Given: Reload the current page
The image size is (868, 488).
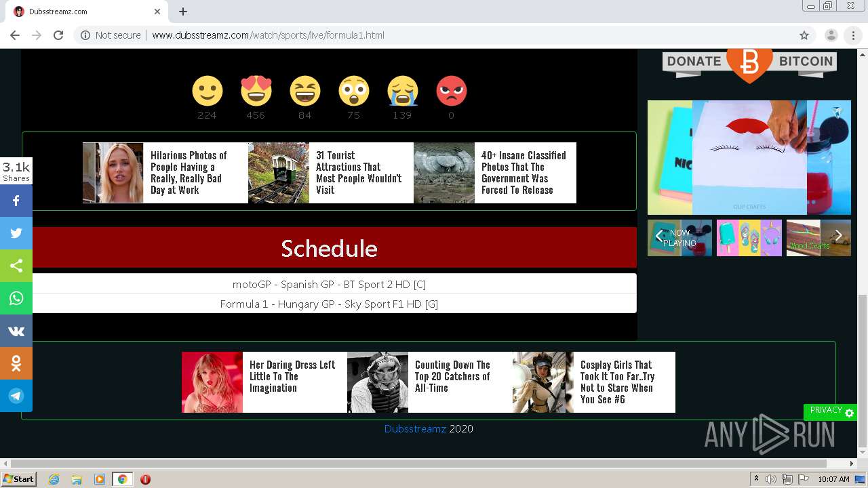Looking at the screenshot, I should coord(58,35).
